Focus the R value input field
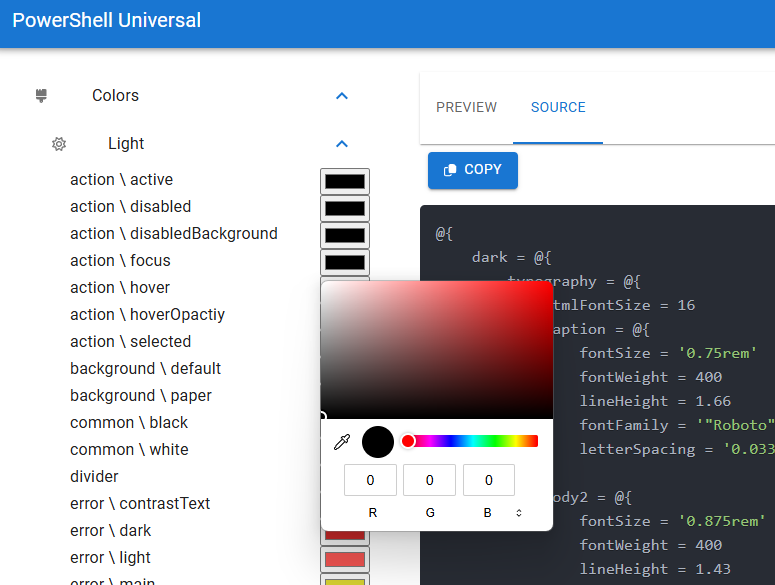 (370, 480)
